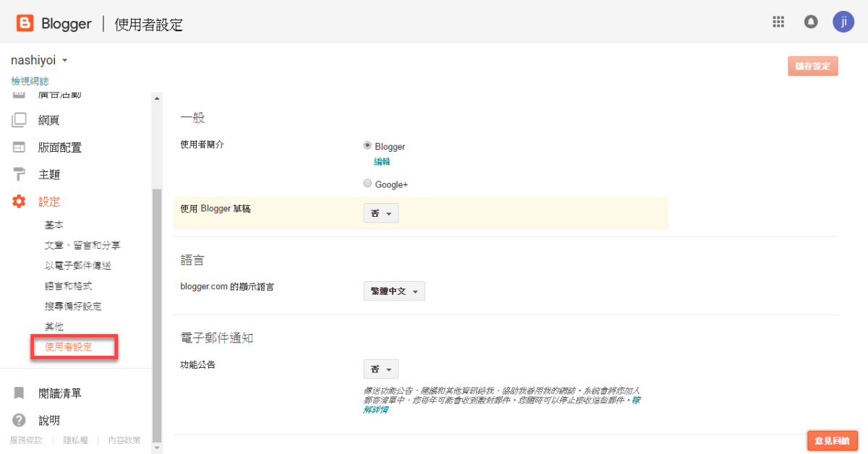
Task: Click the 服務條款 footer link
Action: click(26, 440)
